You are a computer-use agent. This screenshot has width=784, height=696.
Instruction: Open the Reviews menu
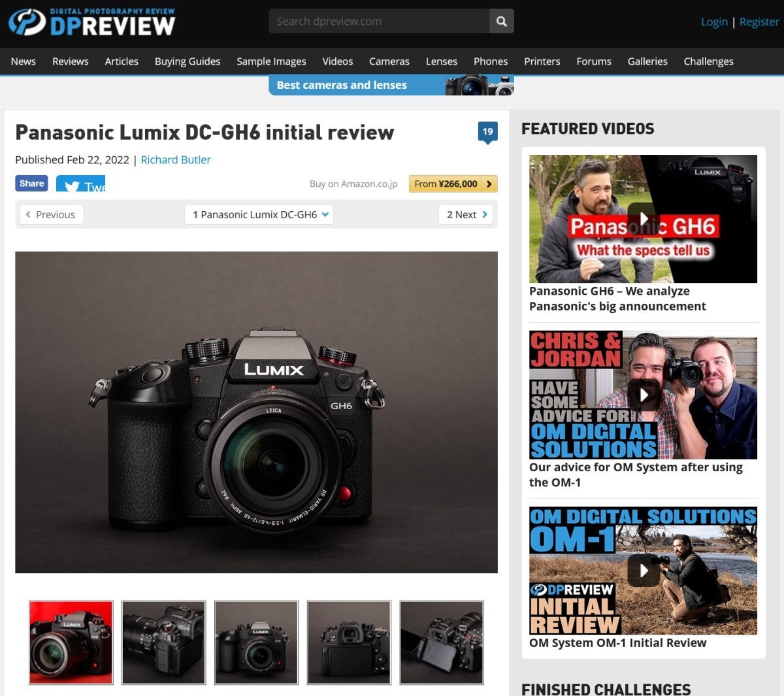[71, 61]
